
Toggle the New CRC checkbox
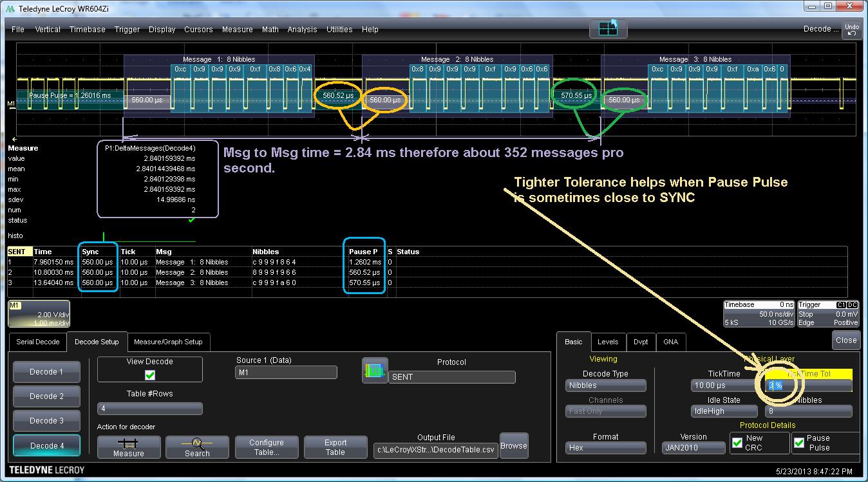pyautogui.click(x=738, y=443)
